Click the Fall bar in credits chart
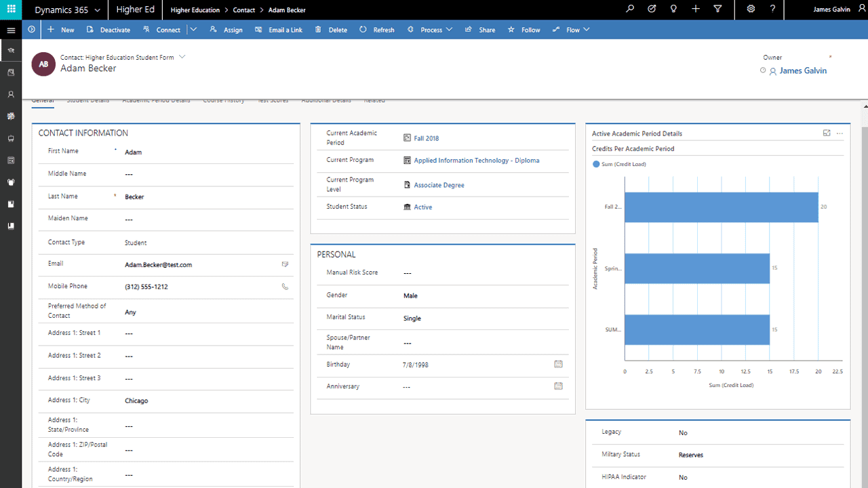The height and width of the screenshot is (488, 868). click(721, 207)
